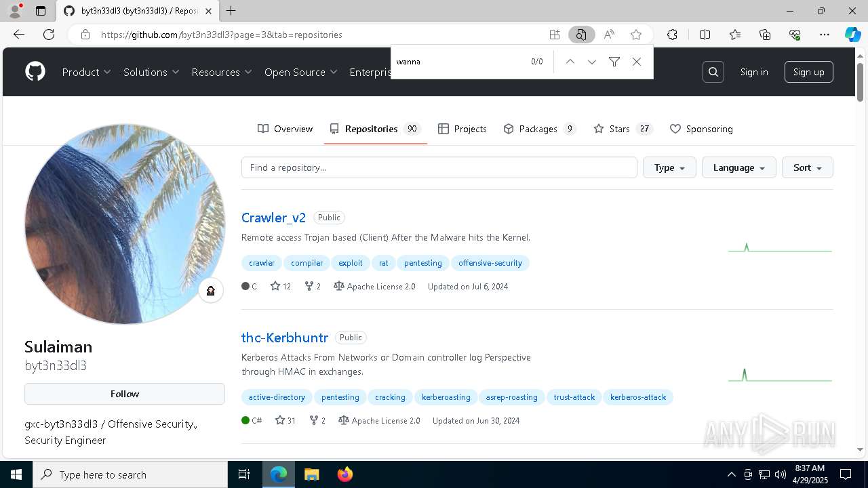Viewport: 868px width, 488px height.
Task: Click the Windows taskbar search box
Action: 130,474
